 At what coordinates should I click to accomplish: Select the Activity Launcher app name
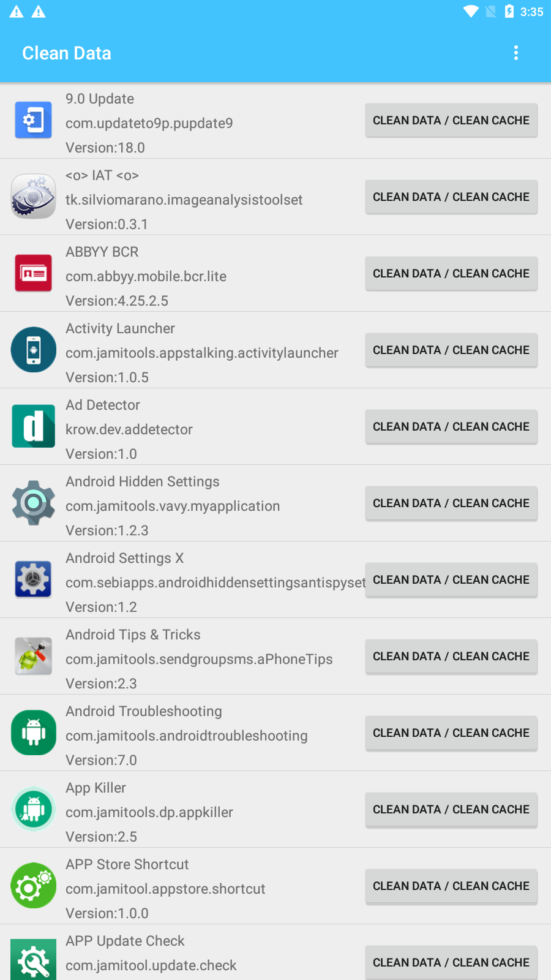tap(121, 328)
